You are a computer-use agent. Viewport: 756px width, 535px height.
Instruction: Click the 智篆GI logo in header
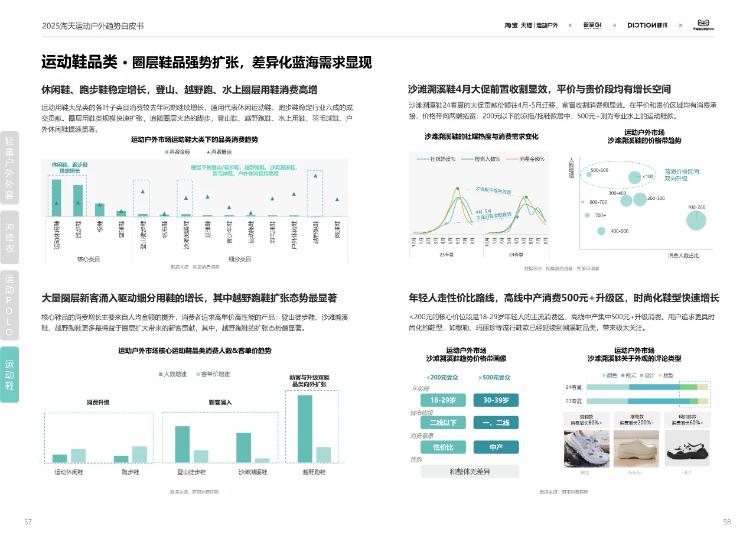592,25
